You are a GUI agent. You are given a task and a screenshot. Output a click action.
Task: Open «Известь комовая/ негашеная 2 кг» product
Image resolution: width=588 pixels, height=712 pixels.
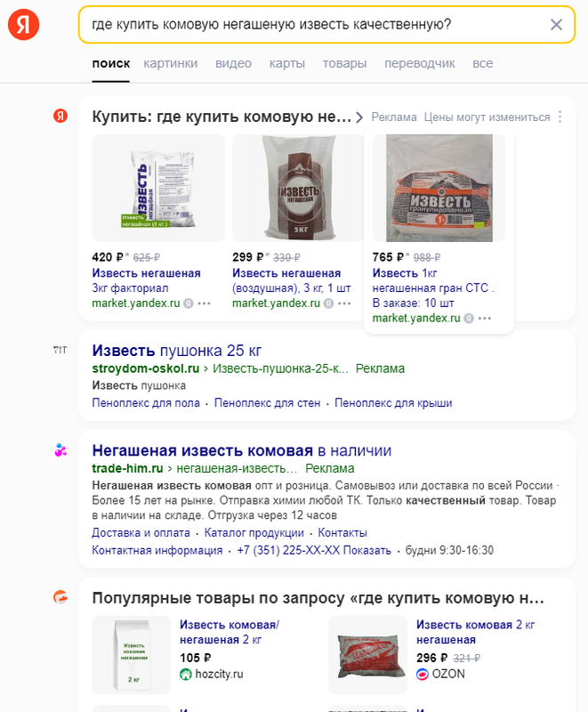tap(230, 632)
